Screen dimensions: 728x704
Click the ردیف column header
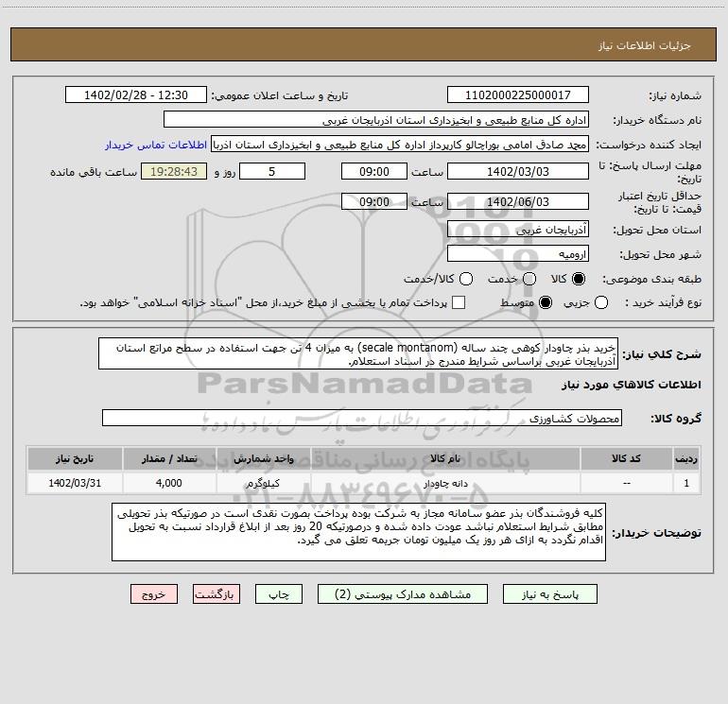[x=686, y=458]
